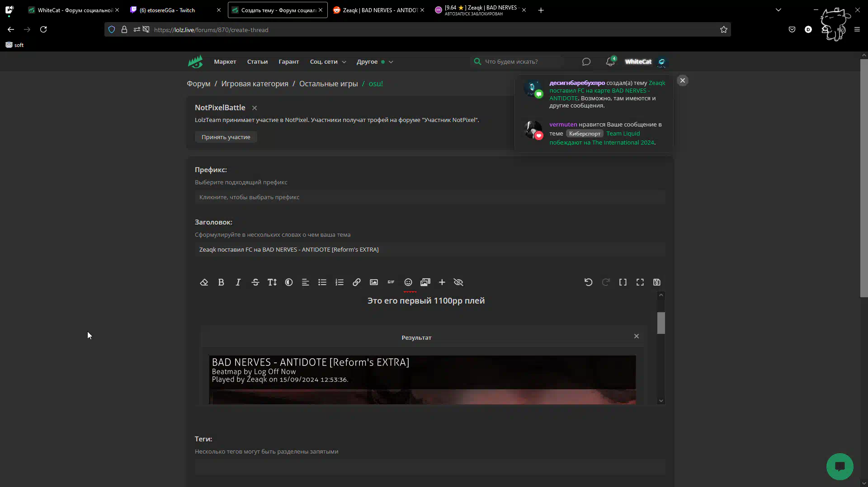
Task: Open the osu! breadcrumb link
Action: tap(376, 84)
